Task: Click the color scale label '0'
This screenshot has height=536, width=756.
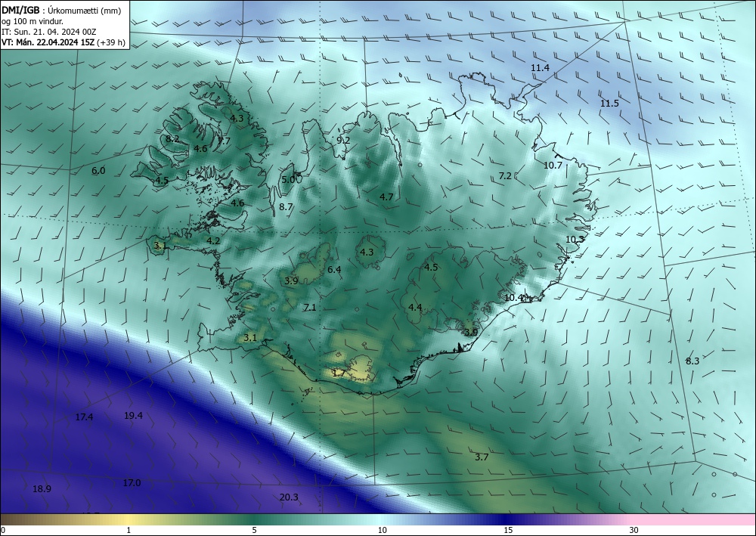Action: [3, 530]
